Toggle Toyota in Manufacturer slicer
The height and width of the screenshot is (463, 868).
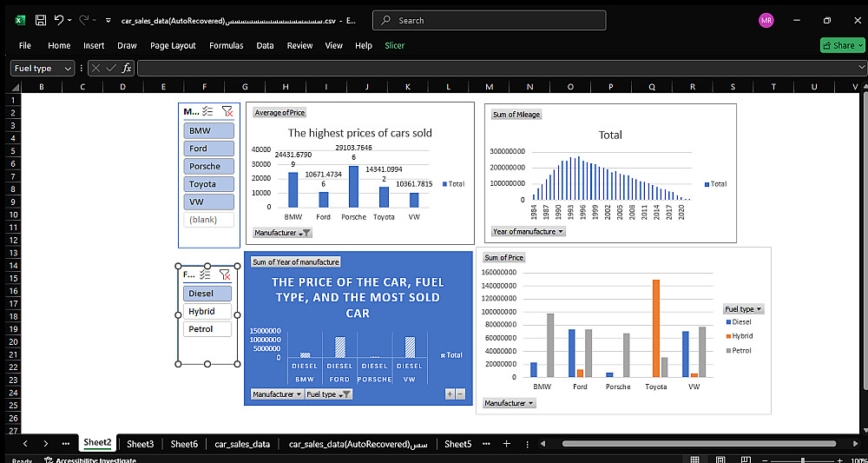(x=208, y=184)
